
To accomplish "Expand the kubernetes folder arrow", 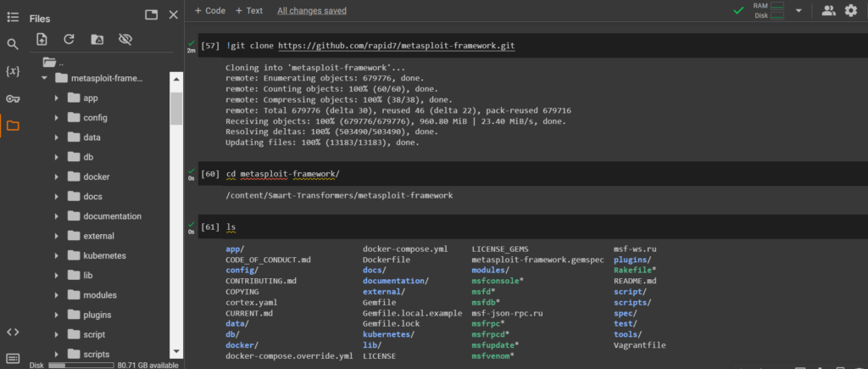I will pyautogui.click(x=57, y=255).
